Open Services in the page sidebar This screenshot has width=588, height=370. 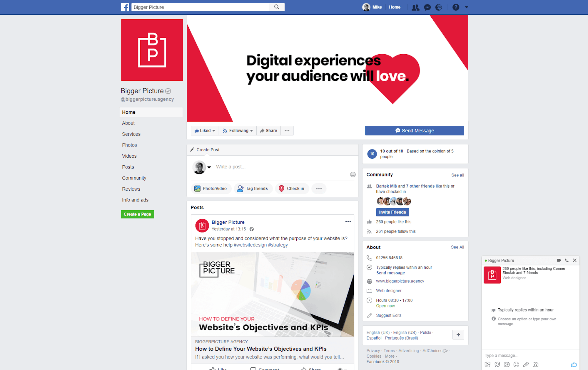click(x=131, y=134)
